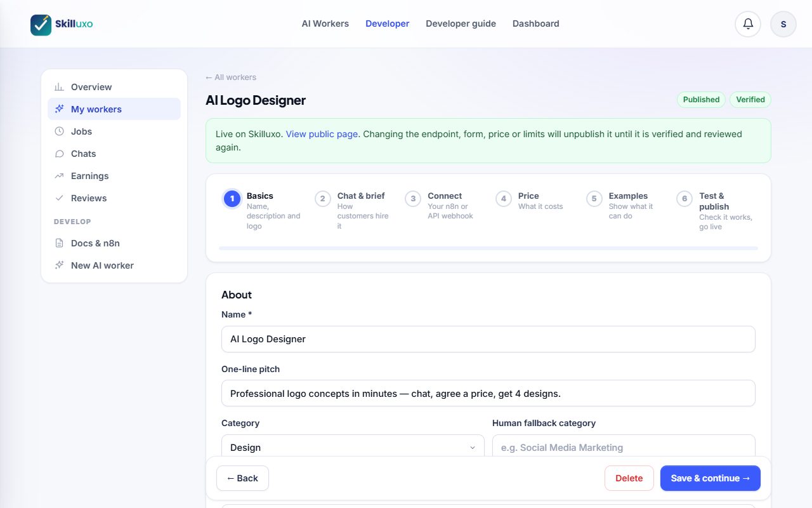Click the Save & continue button
Screen dimensions: 812x508
coord(710,478)
